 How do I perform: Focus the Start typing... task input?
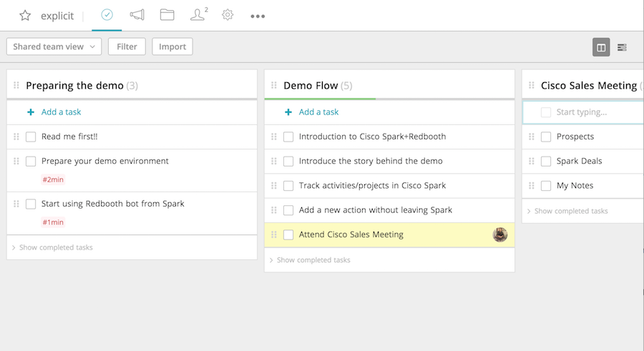coord(584,112)
